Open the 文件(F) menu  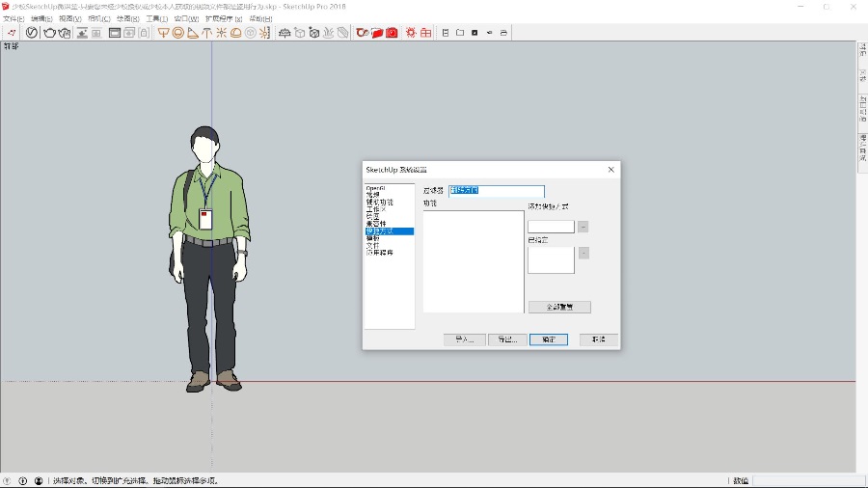click(x=14, y=19)
